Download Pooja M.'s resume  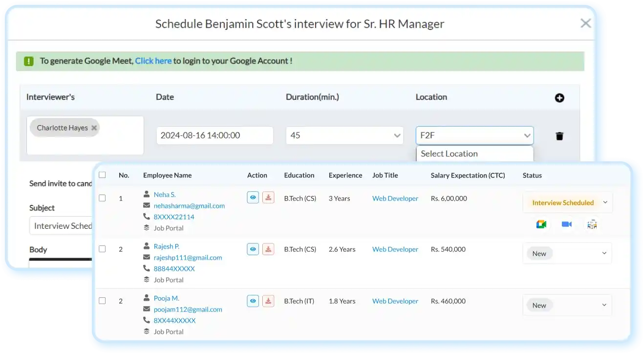pyautogui.click(x=268, y=301)
